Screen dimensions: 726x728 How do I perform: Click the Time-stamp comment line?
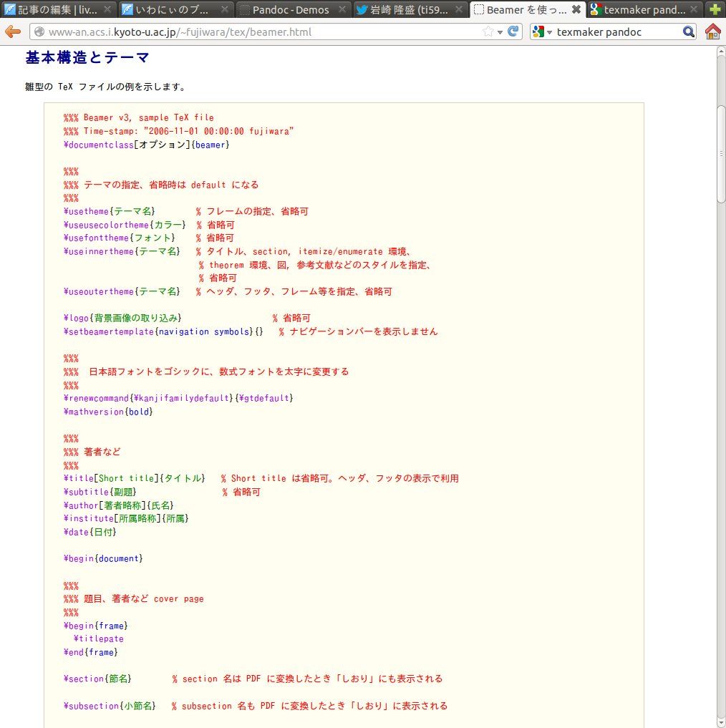[178, 131]
